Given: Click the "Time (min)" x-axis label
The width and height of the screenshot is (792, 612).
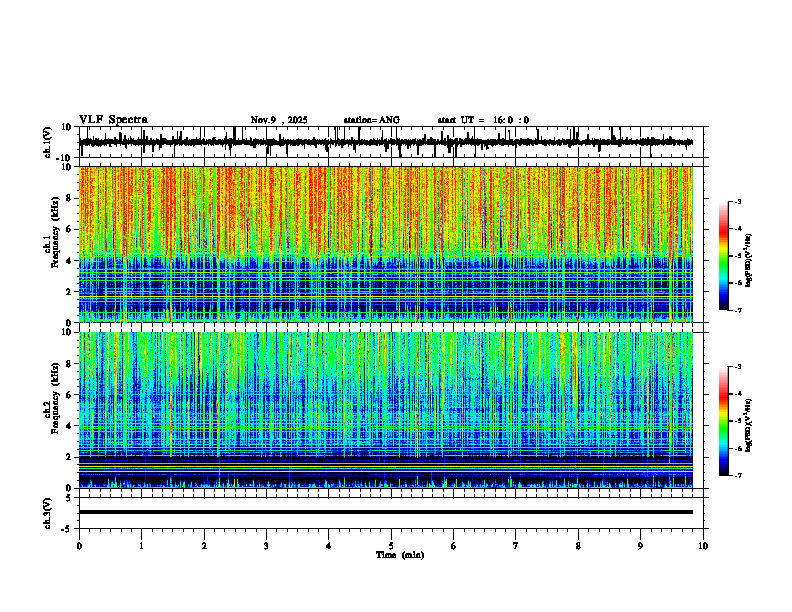Looking at the screenshot, I should click(400, 555).
